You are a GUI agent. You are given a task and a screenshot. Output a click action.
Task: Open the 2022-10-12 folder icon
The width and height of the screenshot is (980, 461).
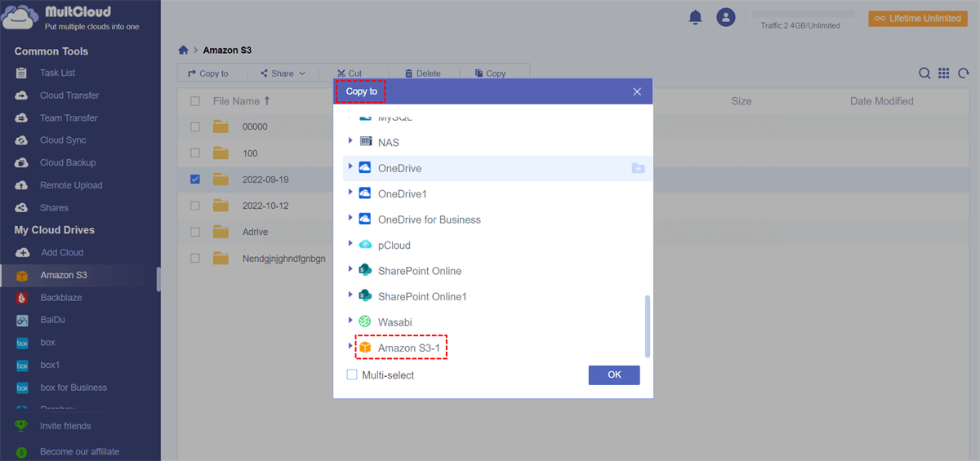tap(220, 204)
